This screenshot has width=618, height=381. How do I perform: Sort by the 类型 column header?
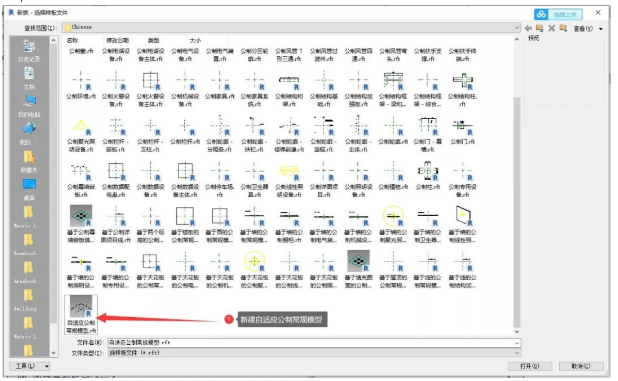[153, 40]
